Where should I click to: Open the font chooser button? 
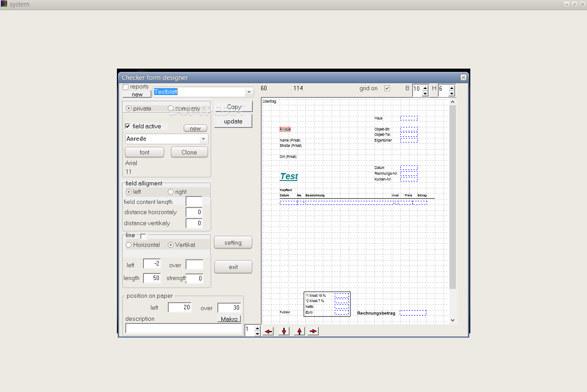coord(145,152)
